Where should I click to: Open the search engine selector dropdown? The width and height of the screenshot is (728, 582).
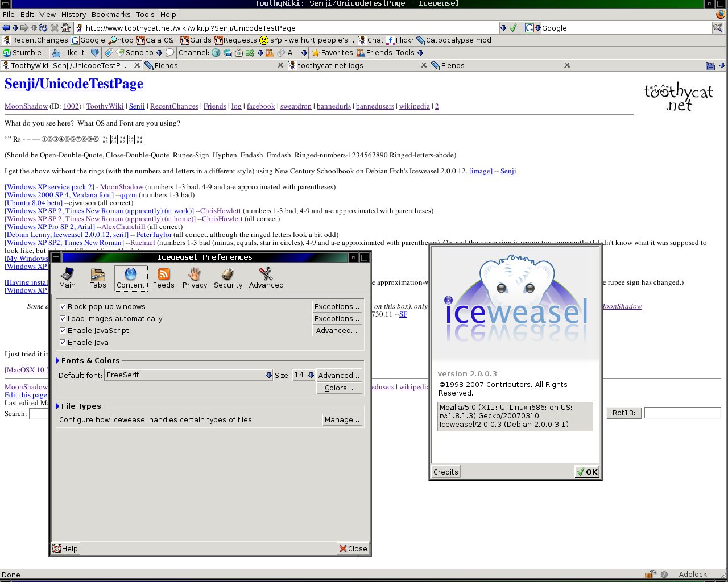[532, 27]
